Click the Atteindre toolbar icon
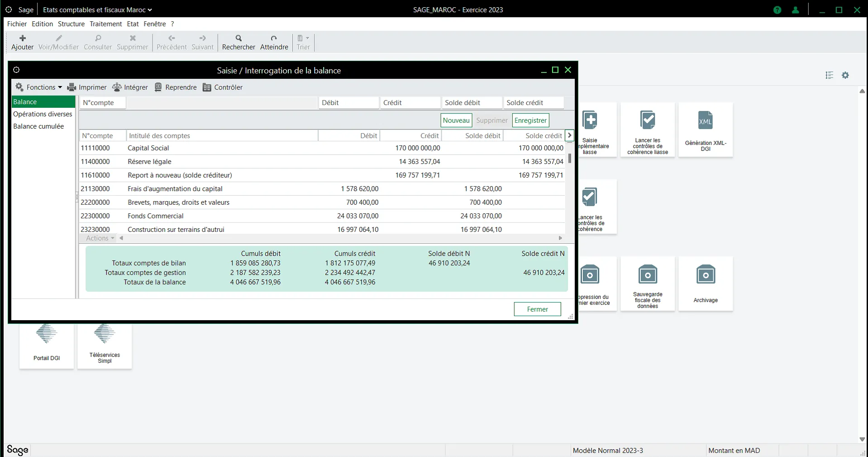Screen dimensions: 868x457 [274, 38]
